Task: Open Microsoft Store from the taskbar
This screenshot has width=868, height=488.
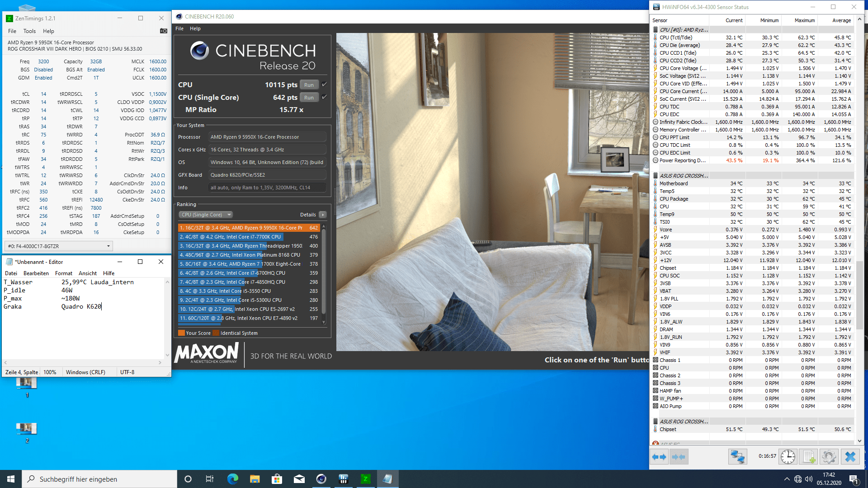Action: click(x=277, y=479)
